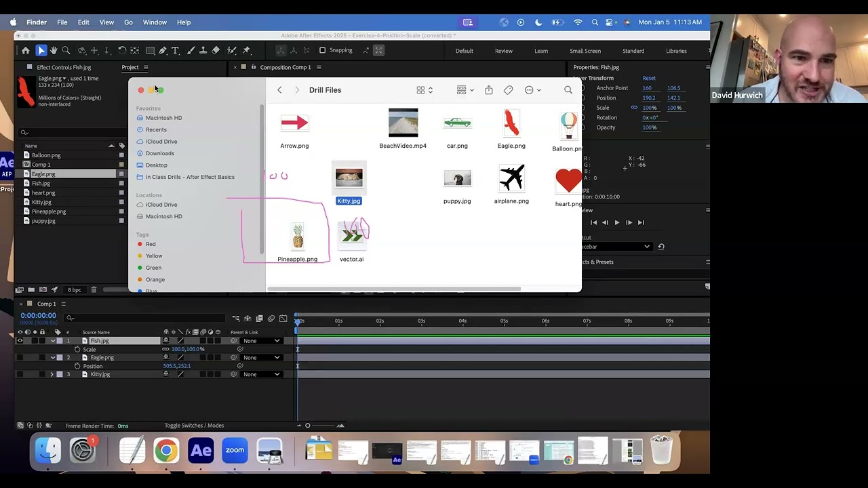Open the Window menu
The height and width of the screenshot is (488, 868).
click(x=155, y=22)
